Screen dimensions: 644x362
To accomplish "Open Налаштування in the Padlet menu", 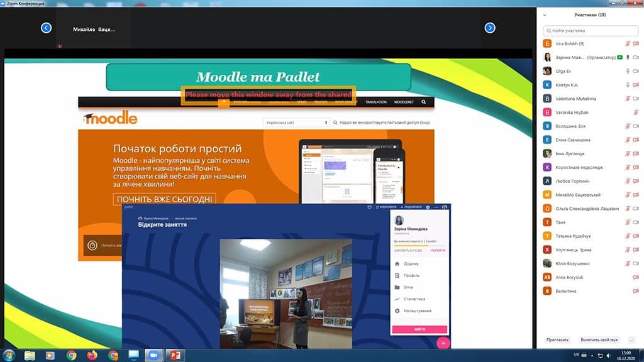I will coord(418,310).
